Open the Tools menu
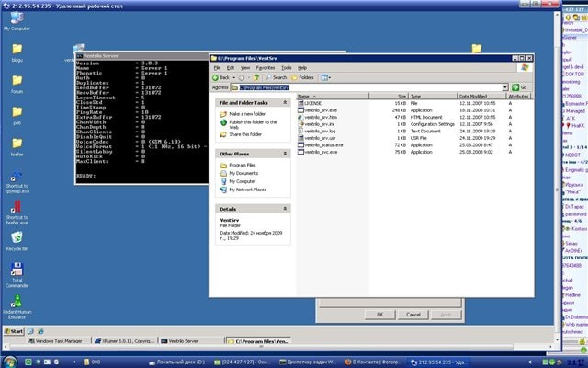The height and width of the screenshot is (368, 588). [287, 68]
